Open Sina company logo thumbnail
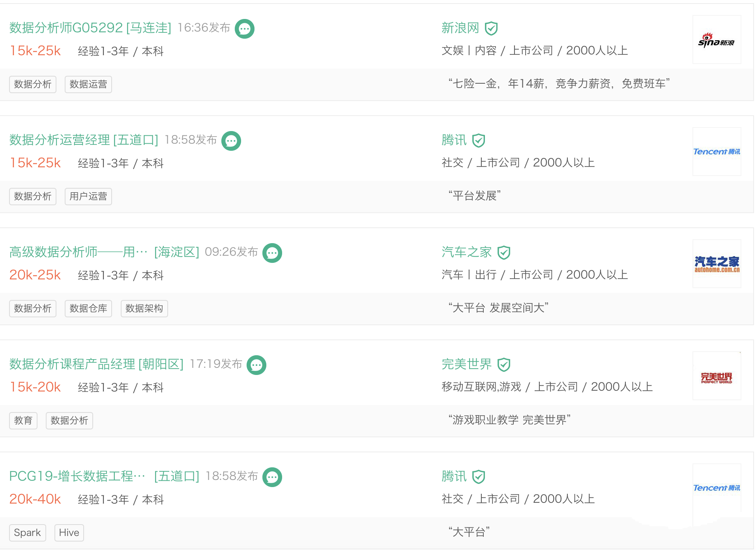Viewport: 756px width, 551px height. click(717, 39)
